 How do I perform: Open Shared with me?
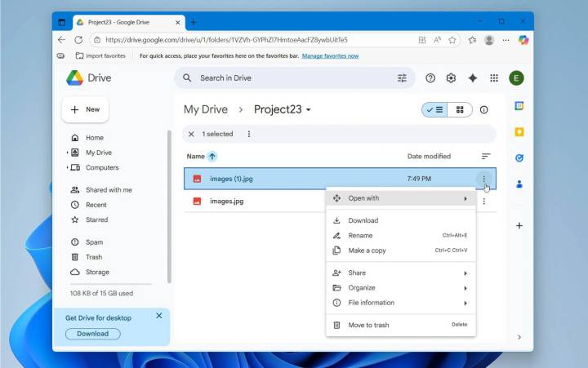tap(109, 190)
